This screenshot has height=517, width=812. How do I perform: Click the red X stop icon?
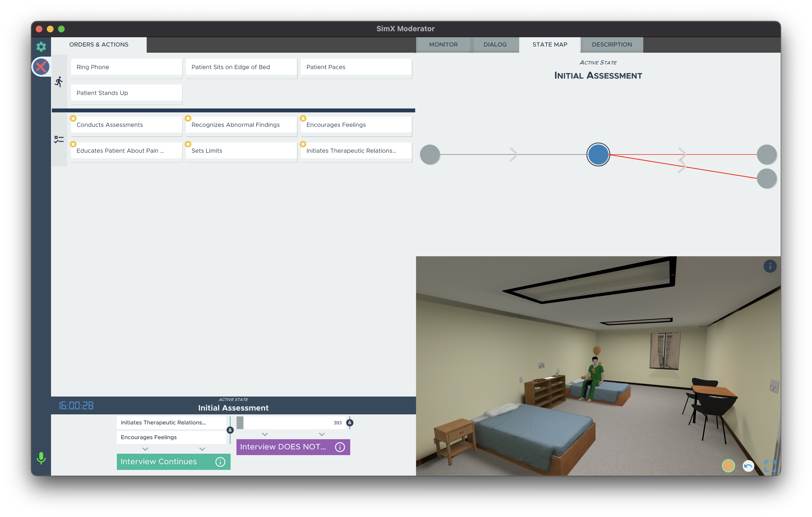(41, 66)
